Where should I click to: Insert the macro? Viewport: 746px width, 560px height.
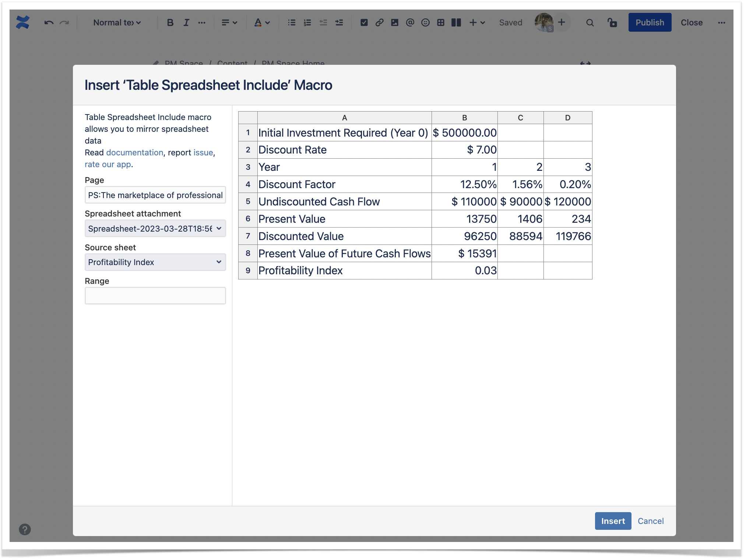[x=613, y=521]
